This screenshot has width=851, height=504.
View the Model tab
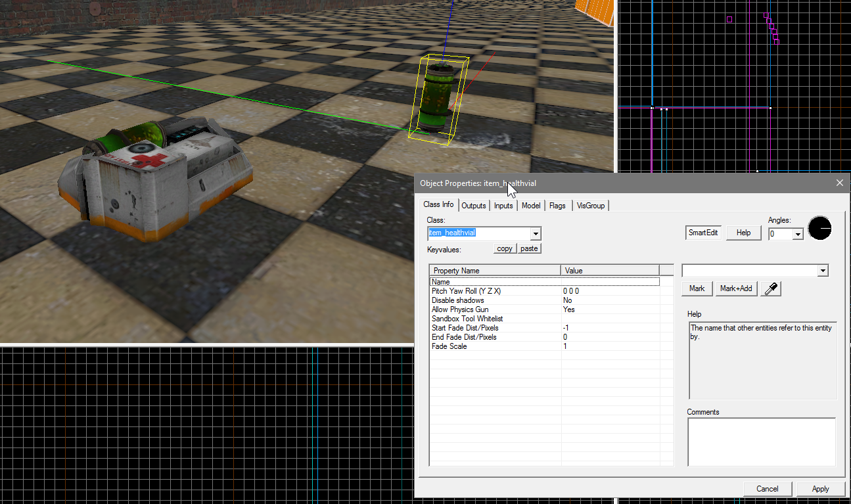[x=530, y=205]
